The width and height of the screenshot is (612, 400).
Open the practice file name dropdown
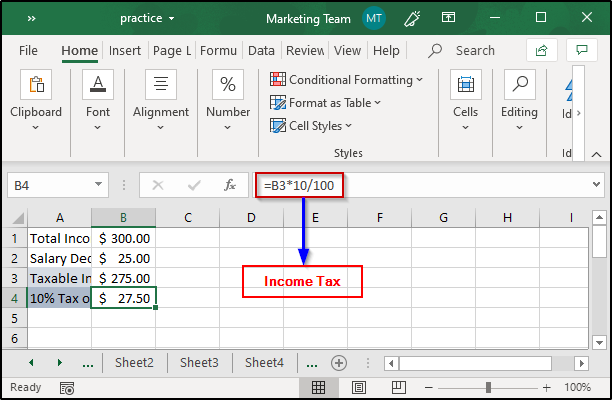[171, 18]
